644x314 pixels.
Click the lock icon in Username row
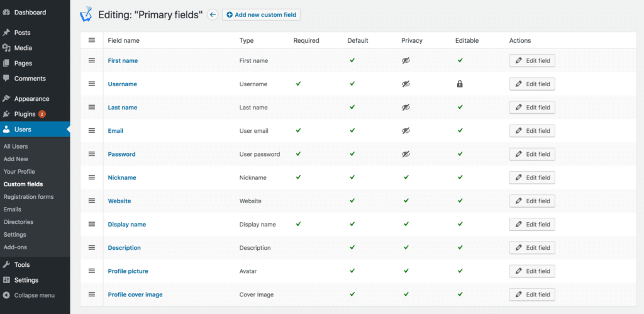[x=460, y=84]
